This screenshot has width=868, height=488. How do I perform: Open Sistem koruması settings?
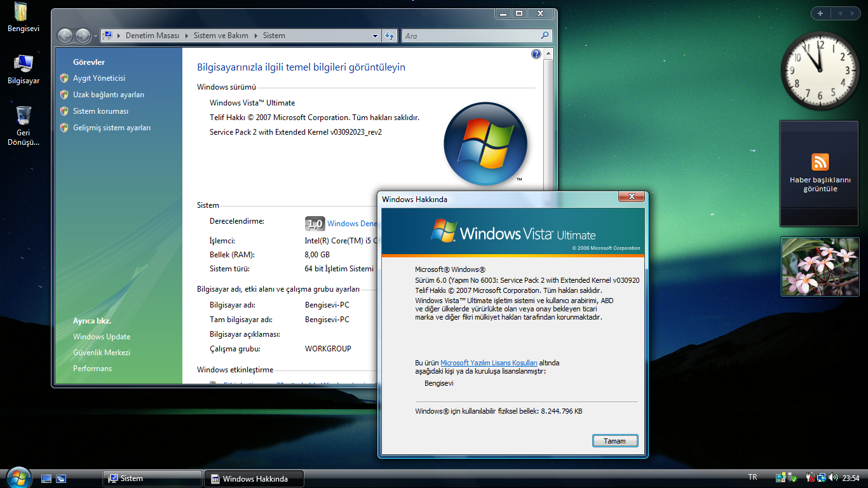[x=101, y=111]
